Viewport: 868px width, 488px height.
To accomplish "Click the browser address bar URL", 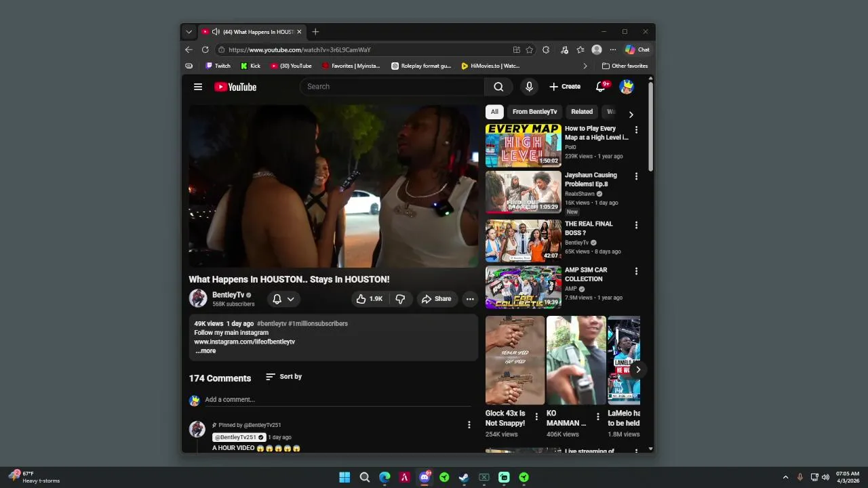I will coord(300,49).
